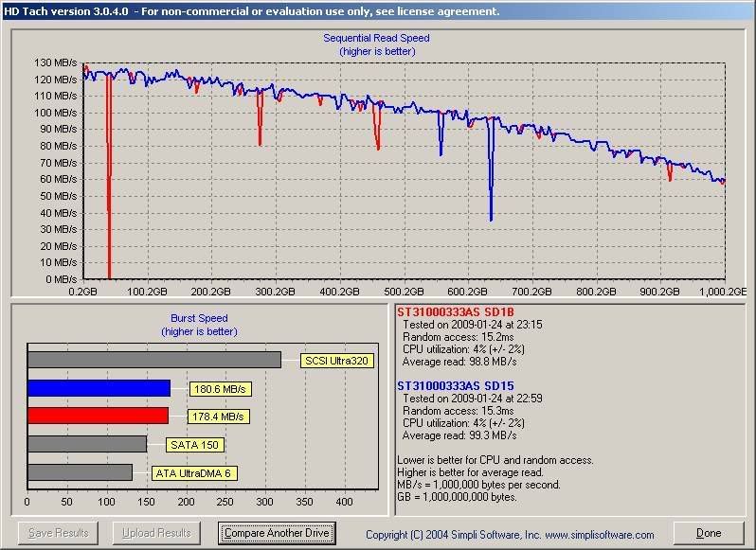Click the Done button

click(709, 533)
